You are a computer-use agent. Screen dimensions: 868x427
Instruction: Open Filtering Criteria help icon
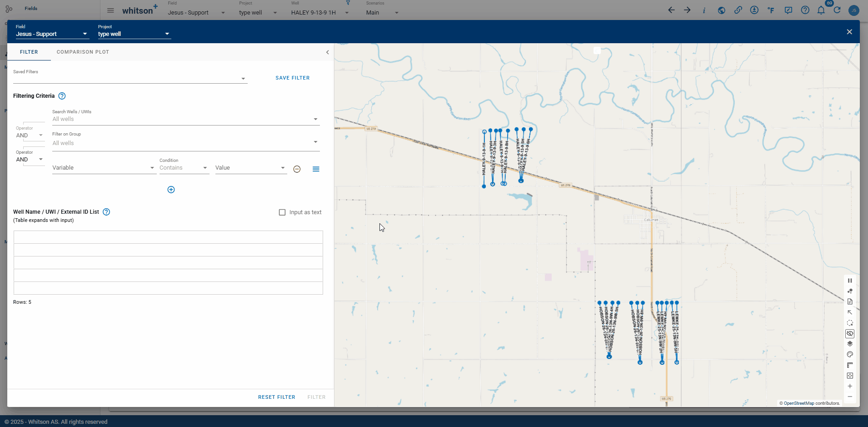click(x=62, y=96)
